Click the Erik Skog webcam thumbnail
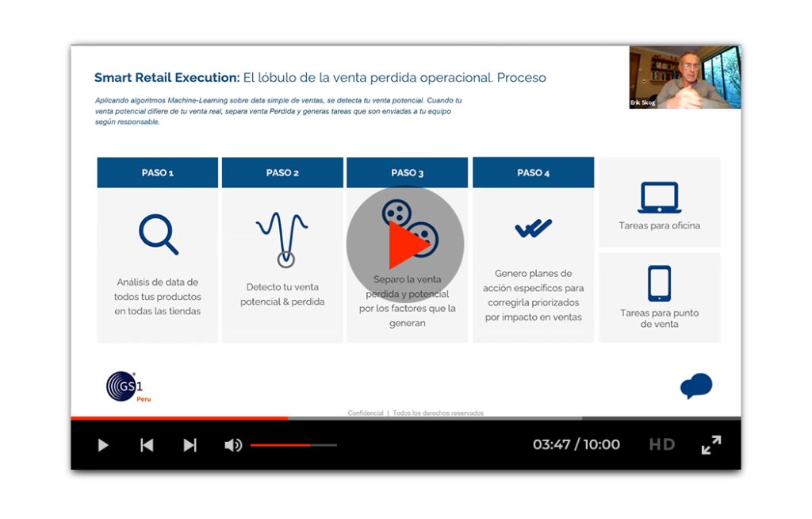This screenshot has height=519, width=812. coord(684,77)
